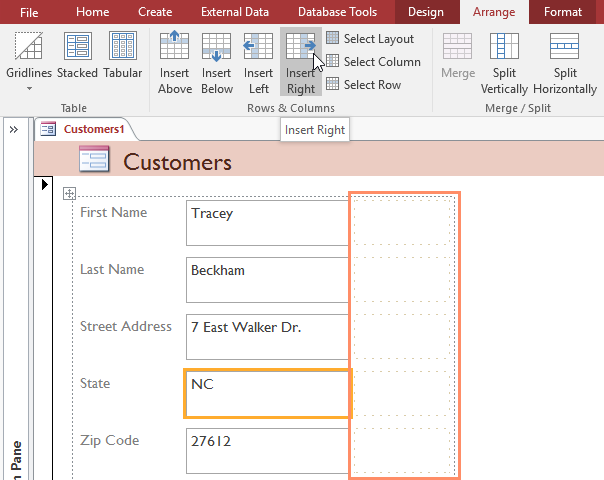
Task: Apply the Tabular layout
Action: [122, 56]
